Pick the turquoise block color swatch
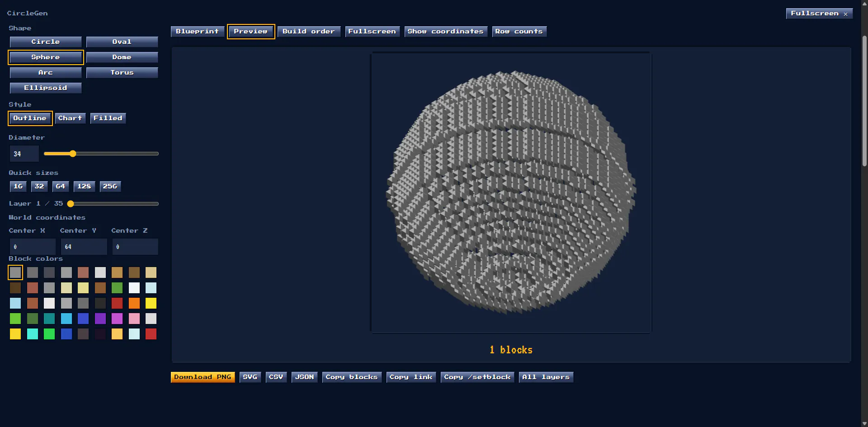868x427 pixels. 32,333
